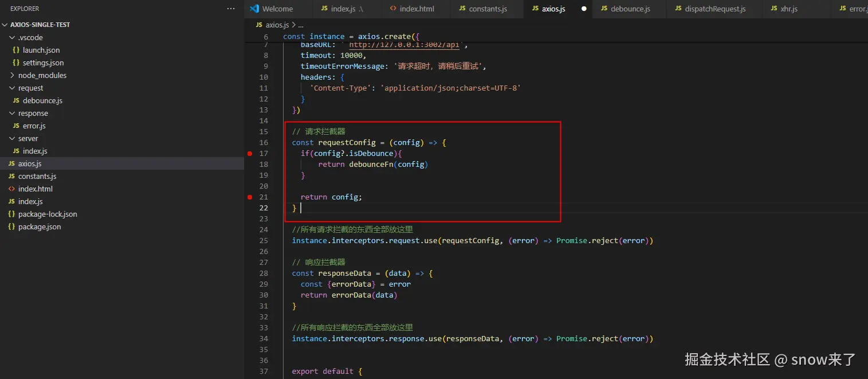Click unsaved dot on axios.js tab
The image size is (868, 379).
[584, 9]
